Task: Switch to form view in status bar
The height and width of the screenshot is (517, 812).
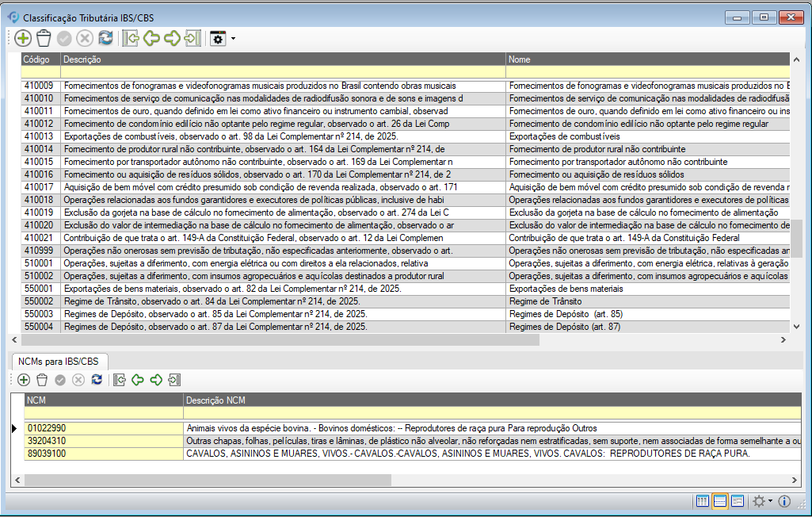Action: [x=738, y=501]
